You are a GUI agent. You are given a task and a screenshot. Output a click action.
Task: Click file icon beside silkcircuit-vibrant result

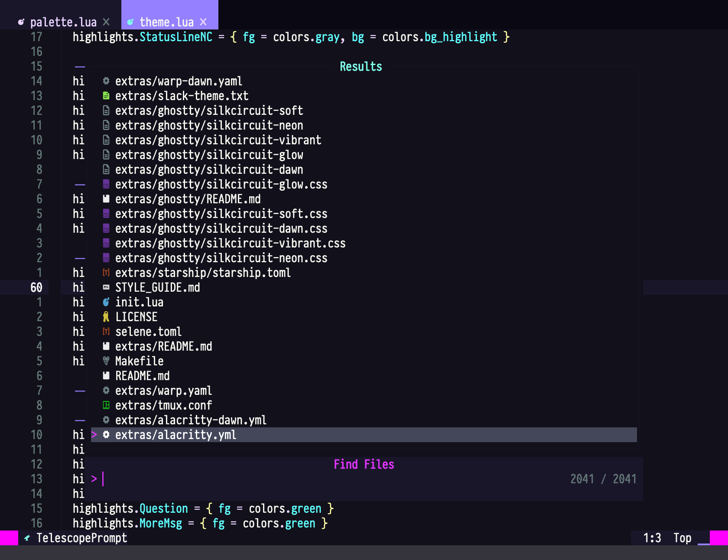[106, 140]
